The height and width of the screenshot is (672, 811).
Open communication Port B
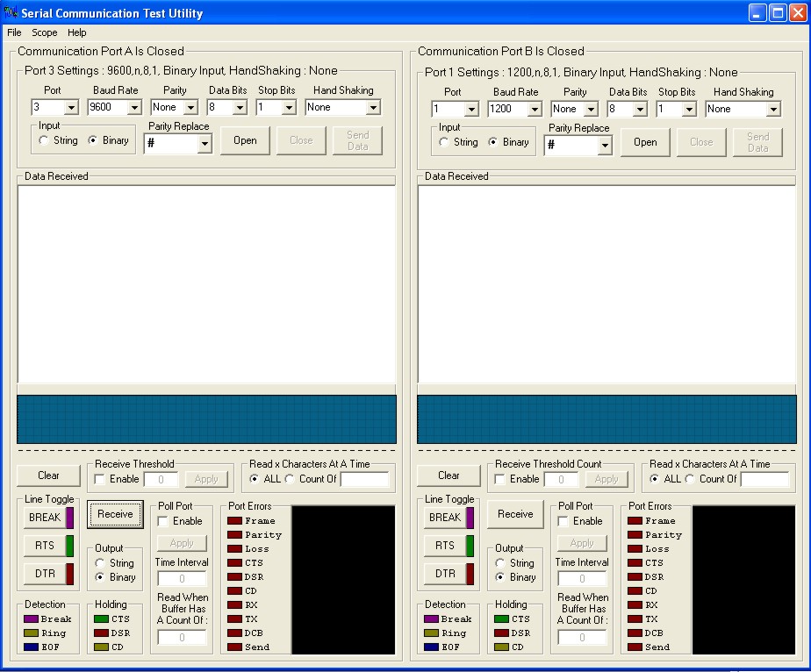click(645, 142)
